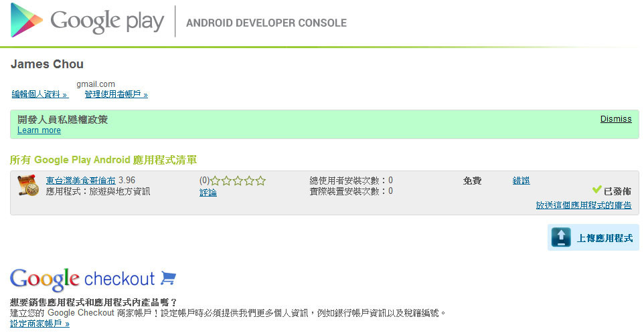
Task: Click the gmail.com email text
Action: (96, 84)
